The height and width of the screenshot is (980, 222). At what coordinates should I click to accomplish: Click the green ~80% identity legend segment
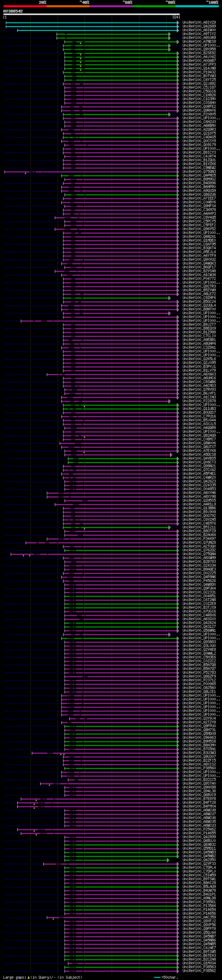point(154,6)
